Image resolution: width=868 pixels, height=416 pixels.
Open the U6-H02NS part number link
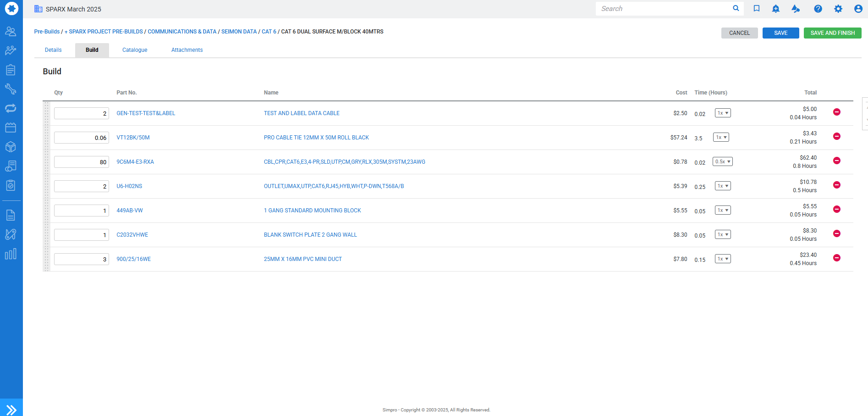[129, 186]
